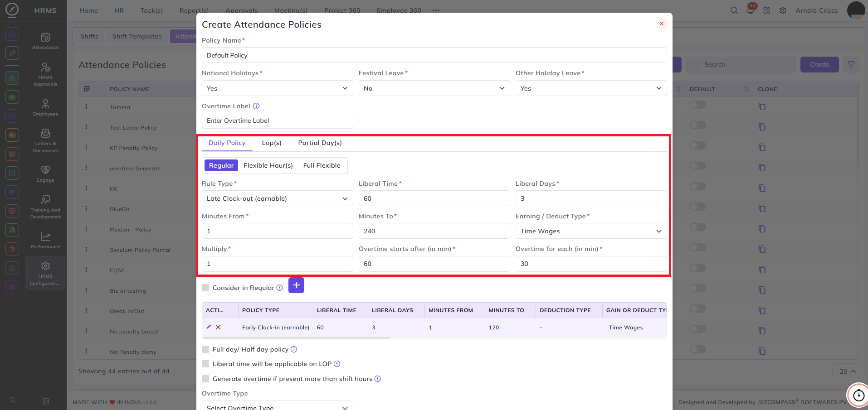Viewport: 868px width, 410px height.
Task: Toggle default switch for BlueBit
Action: pos(698,207)
